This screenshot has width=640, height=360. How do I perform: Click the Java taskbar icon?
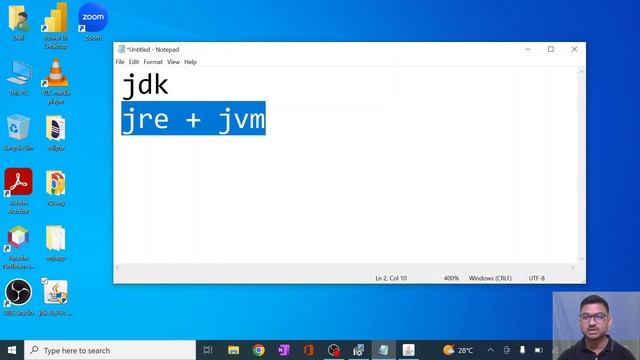point(409,350)
